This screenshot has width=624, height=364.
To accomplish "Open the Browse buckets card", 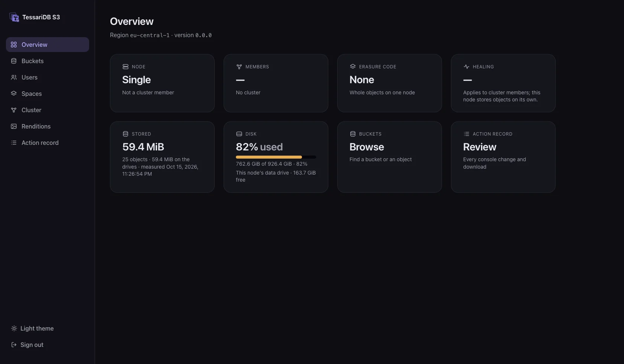I will pyautogui.click(x=390, y=157).
